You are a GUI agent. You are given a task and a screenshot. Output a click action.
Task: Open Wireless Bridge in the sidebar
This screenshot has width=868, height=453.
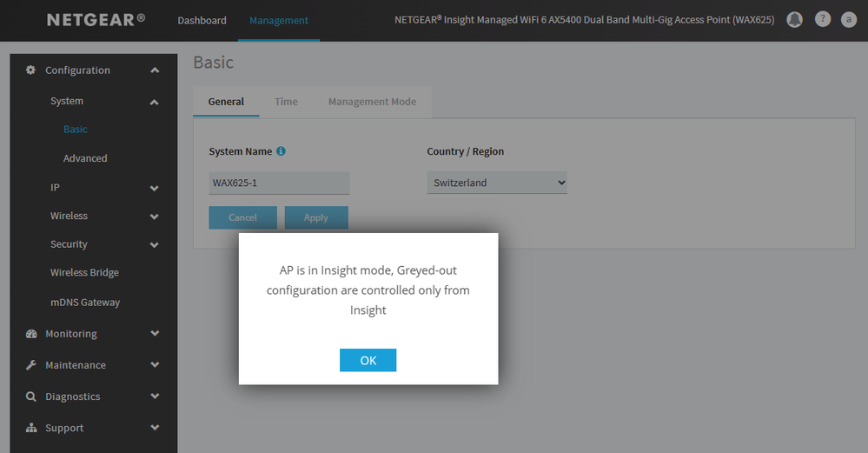click(x=84, y=272)
